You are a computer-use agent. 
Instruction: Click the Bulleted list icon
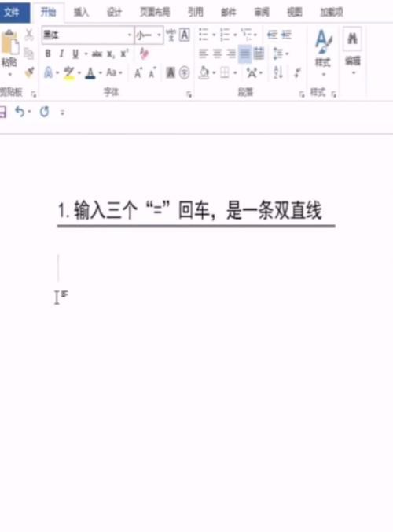[204, 35]
